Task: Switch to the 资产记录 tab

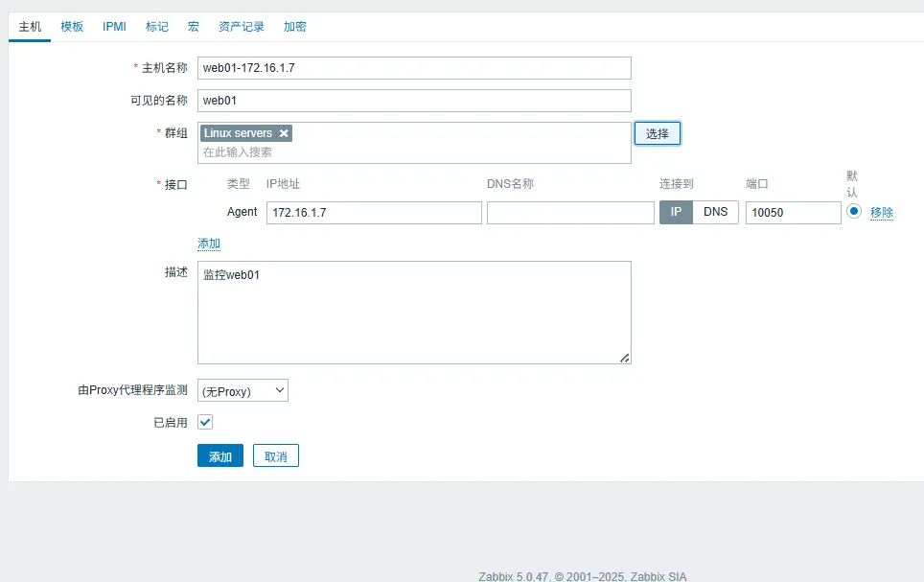Action: (x=241, y=27)
